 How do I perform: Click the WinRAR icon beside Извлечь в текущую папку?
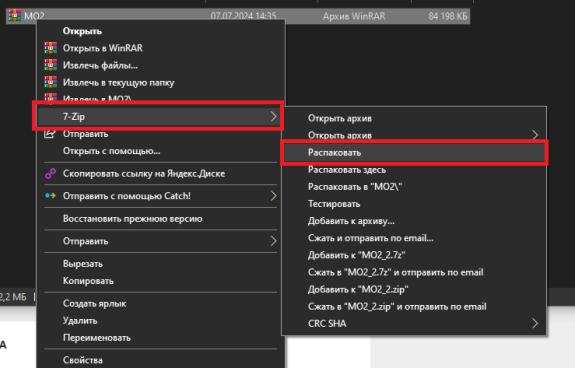(51, 82)
